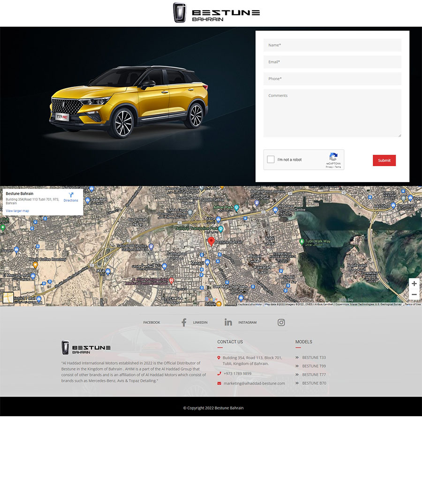Open the Instagram text link
Screen dimensions: 422x504
[247, 322]
